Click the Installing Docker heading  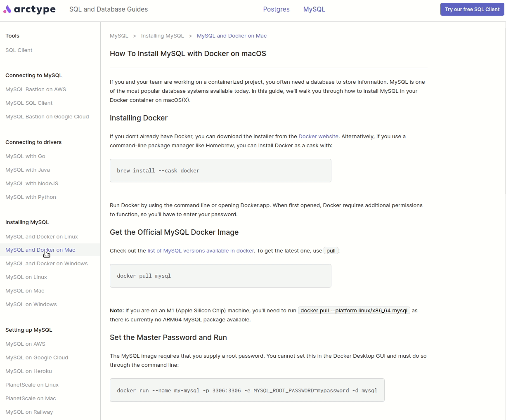pyautogui.click(x=139, y=118)
